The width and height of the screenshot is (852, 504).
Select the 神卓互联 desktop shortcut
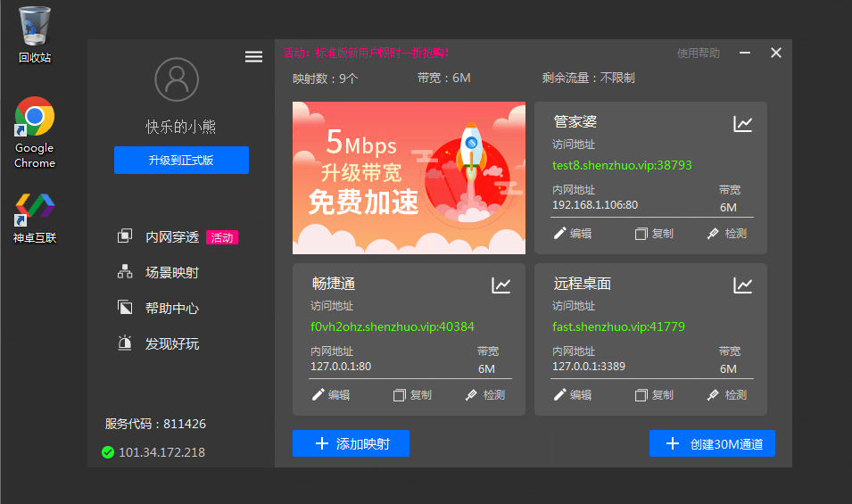click(x=35, y=219)
